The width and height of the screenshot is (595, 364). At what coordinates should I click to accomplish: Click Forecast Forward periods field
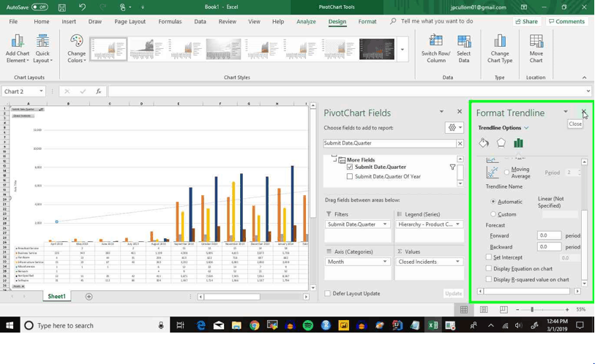pos(549,235)
